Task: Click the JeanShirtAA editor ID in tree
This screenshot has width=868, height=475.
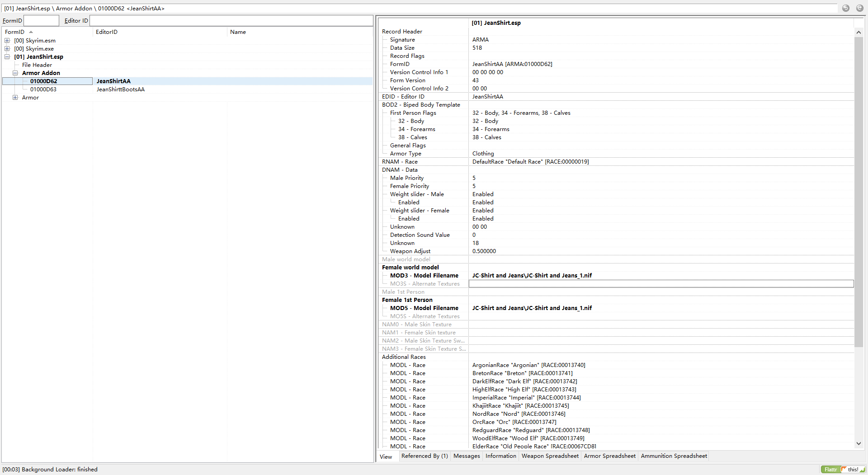Action: [x=113, y=81]
